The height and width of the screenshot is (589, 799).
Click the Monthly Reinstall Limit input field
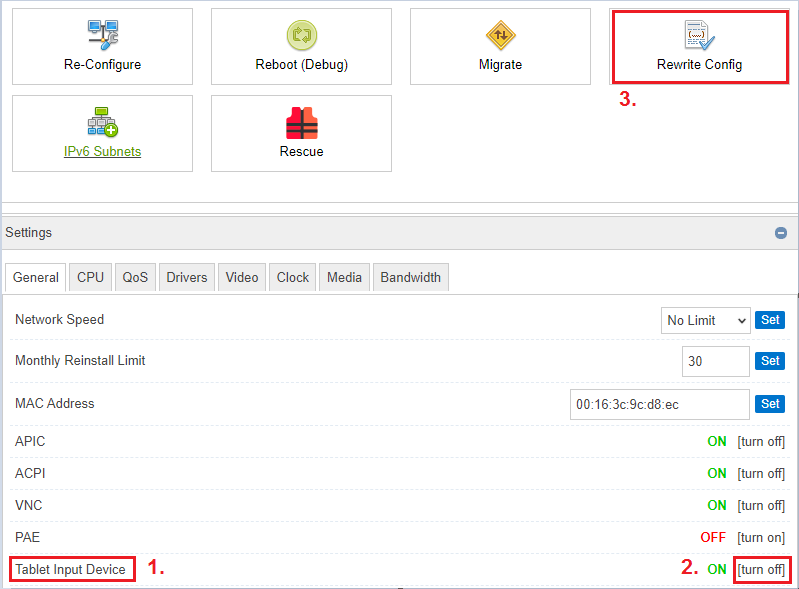tap(715, 361)
